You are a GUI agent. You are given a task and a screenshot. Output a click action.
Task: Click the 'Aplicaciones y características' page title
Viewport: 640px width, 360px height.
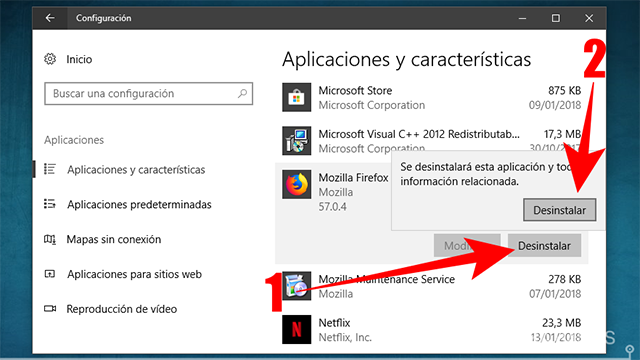[x=407, y=60]
